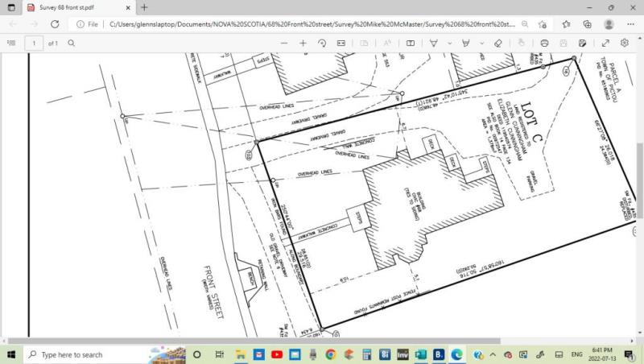Refresh the current page
The width and height of the screenshot is (644, 364).
coord(56,24)
